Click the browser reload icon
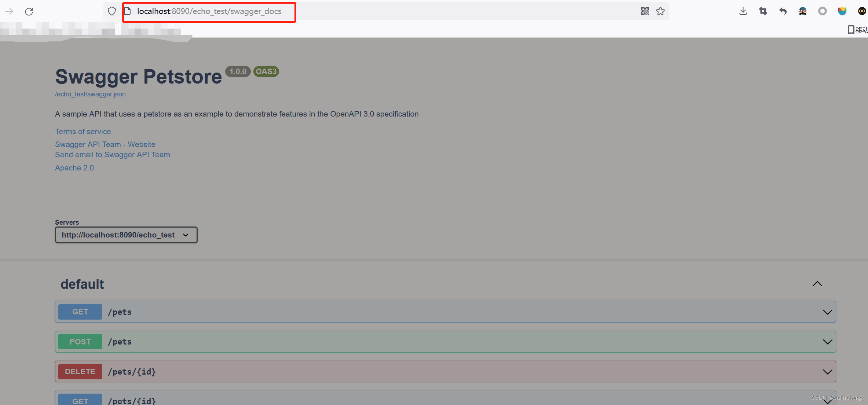The width and height of the screenshot is (868, 405). tap(29, 11)
